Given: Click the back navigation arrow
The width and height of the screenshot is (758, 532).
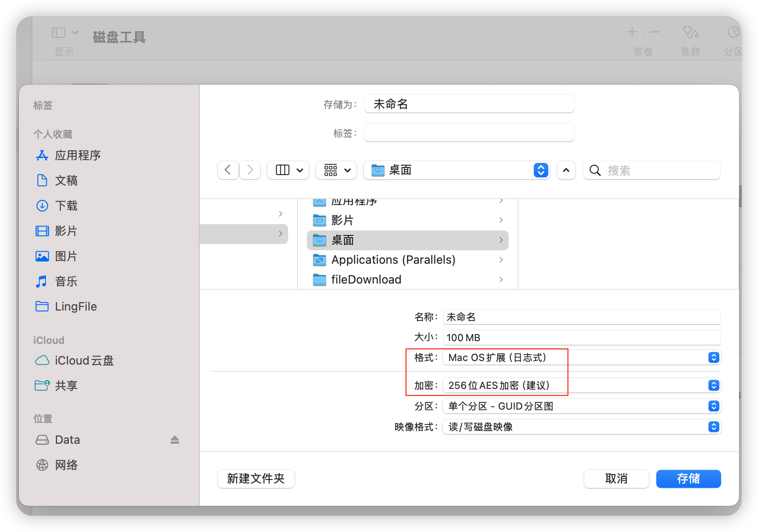Looking at the screenshot, I should pyautogui.click(x=228, y=170).
